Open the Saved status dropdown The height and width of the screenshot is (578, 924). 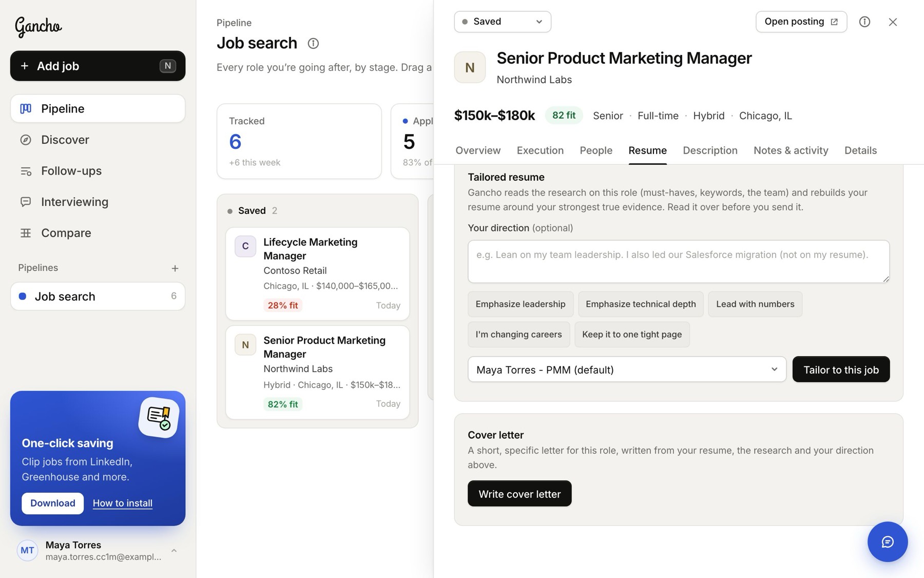(503, 22)
